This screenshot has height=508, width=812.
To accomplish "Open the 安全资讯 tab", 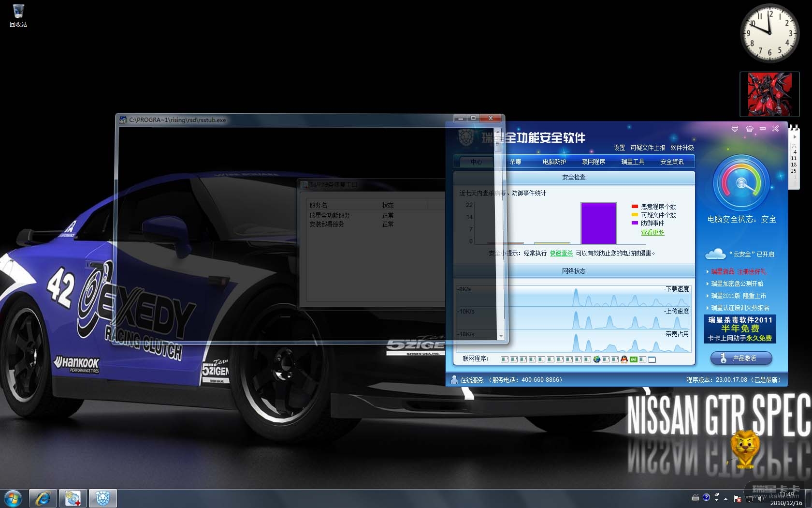I will pos(672,162).
